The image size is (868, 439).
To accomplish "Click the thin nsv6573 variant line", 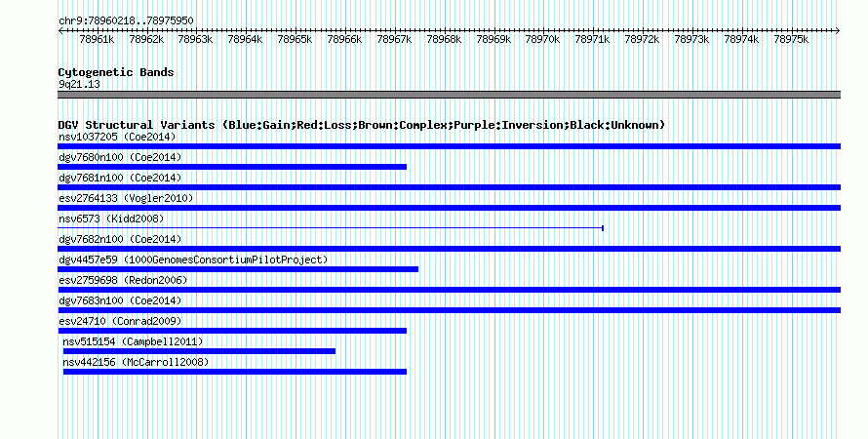I will coord(330,228).
